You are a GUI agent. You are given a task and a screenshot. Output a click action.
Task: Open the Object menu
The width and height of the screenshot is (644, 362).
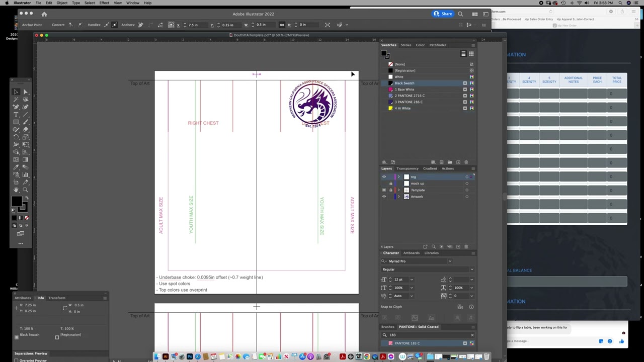coord(62,3)
